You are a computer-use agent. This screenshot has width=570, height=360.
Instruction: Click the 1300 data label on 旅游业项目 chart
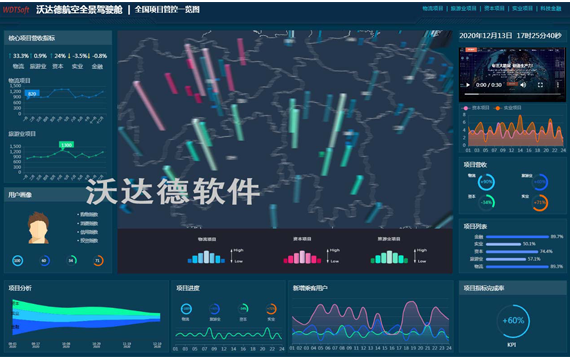(x=66, y=145)
